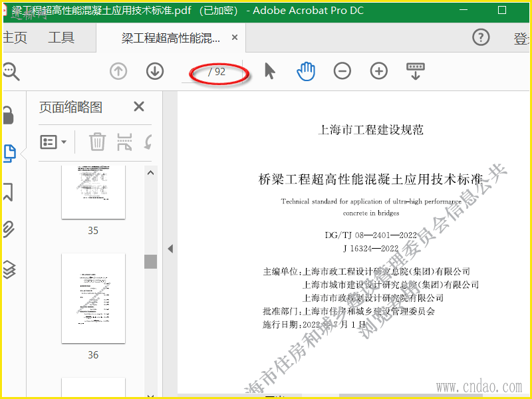Open the find text magnifier tool
Image resolution: width=532 pixels, height=399 pixels.
click(11, 72)
